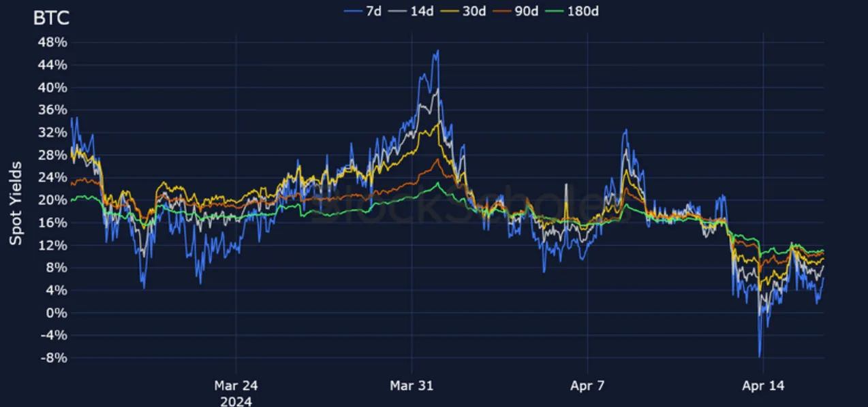Image resolution: width=868 pixels, height=407 pixels.
Task: Select the 4% y-axis tick label
Action: click(x=55, y=290)
